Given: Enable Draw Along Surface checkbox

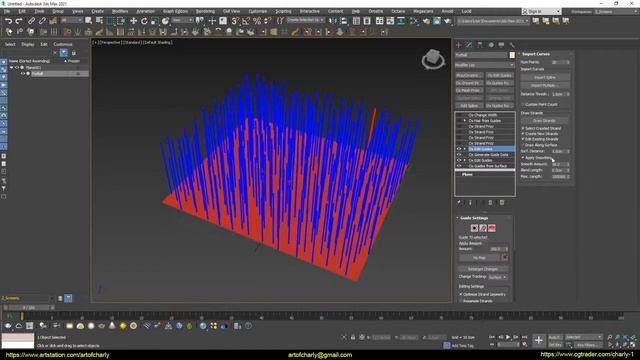Looking at the screenshot, I should pos(523,145).
